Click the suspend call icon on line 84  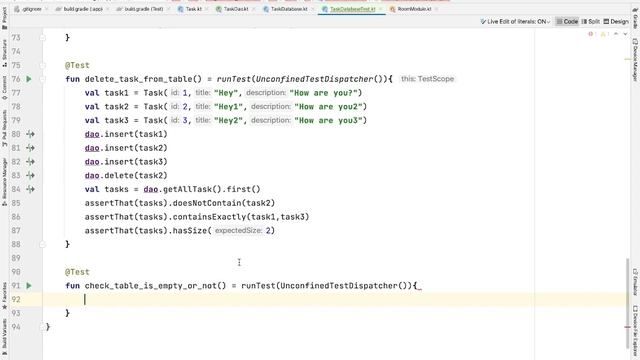tap(30, 189)
